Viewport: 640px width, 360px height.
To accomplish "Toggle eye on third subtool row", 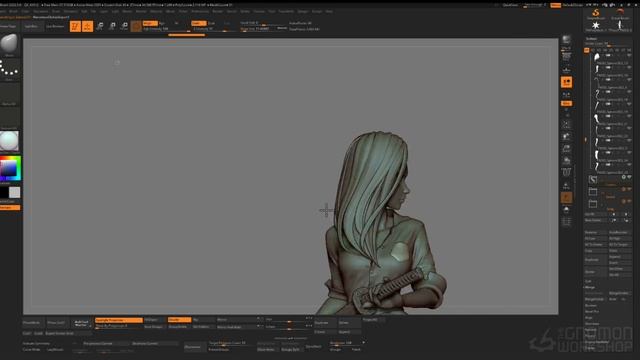I will [x=630, y=80].
